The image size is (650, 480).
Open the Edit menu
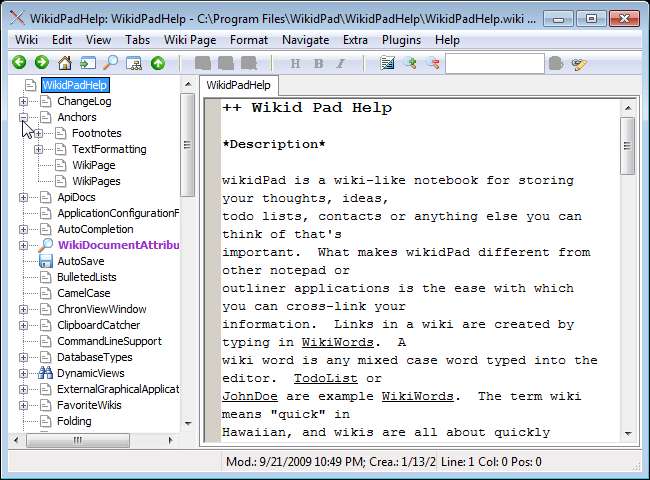pos(62,40)
